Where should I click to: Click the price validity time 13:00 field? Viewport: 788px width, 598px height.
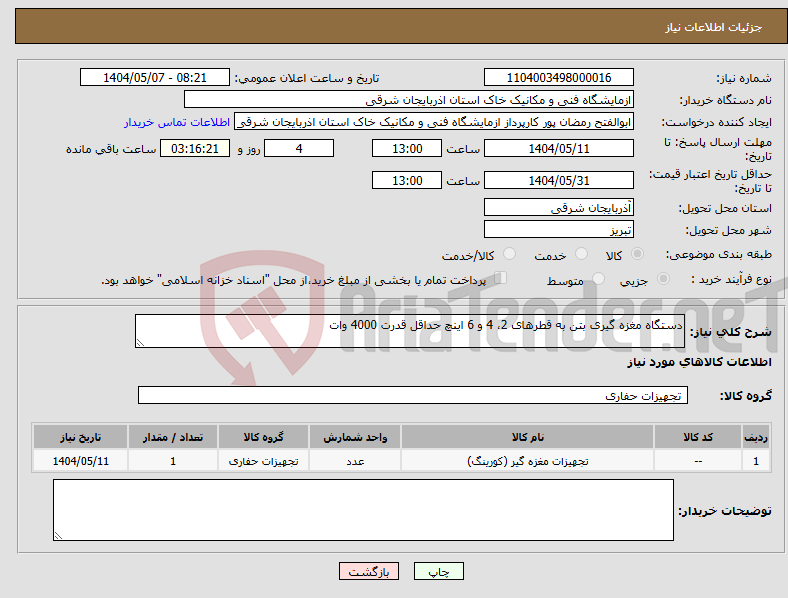pos(407,180)
